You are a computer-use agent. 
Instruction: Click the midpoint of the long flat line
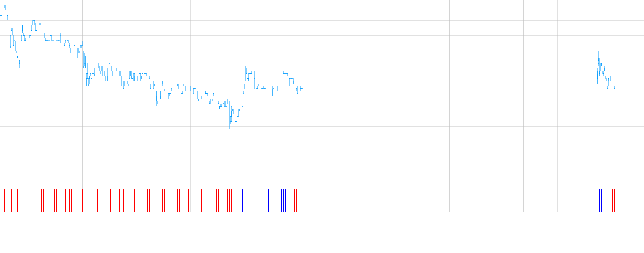click(450, 91)
